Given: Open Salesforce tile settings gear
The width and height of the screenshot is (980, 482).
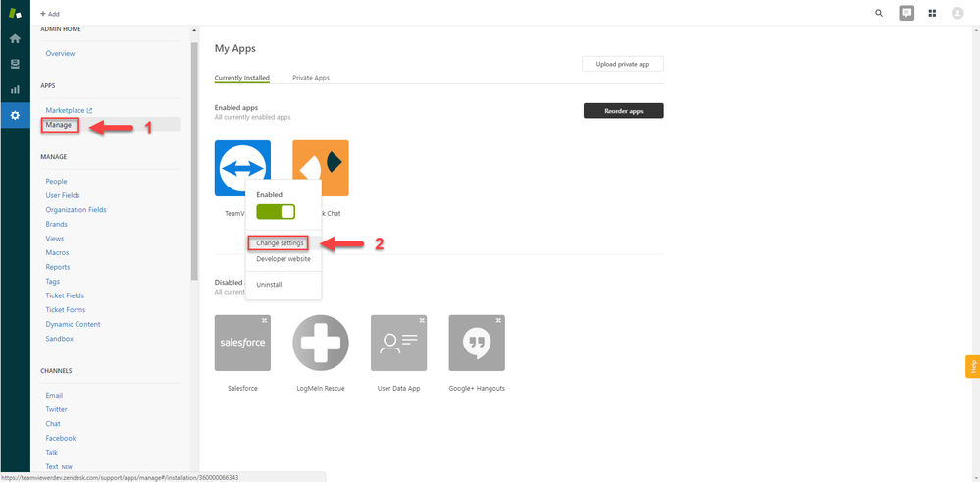Looking at the screenshot, I should (265, 320).
